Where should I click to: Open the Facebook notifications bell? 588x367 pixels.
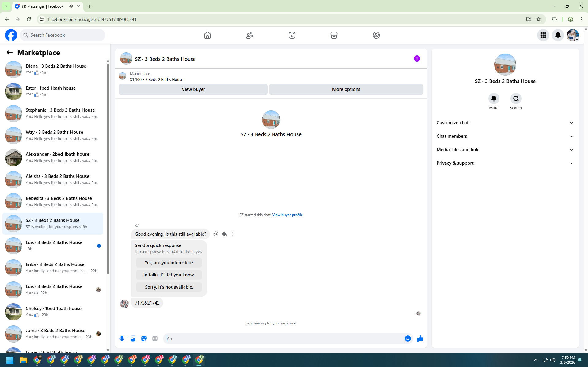coord(558,35)
